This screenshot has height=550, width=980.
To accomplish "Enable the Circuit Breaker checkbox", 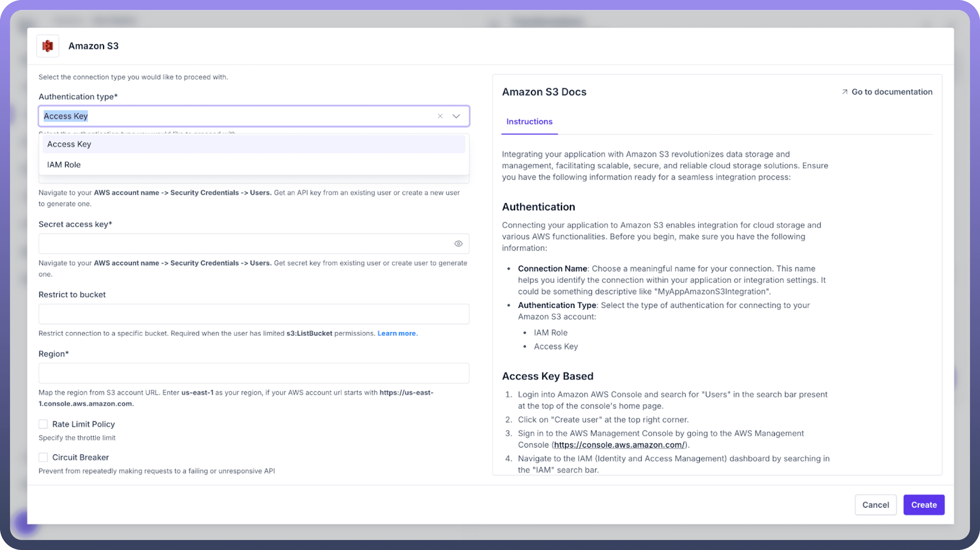I will click(43, 457).
